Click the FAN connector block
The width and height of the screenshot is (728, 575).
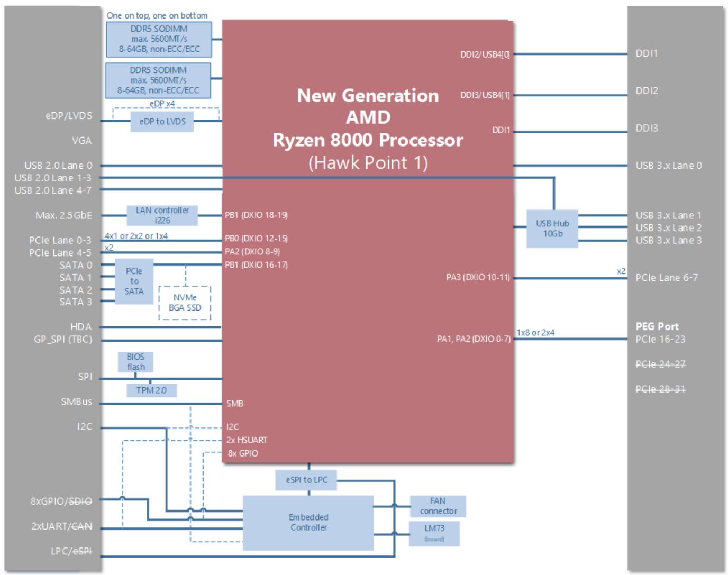[438, 506]
